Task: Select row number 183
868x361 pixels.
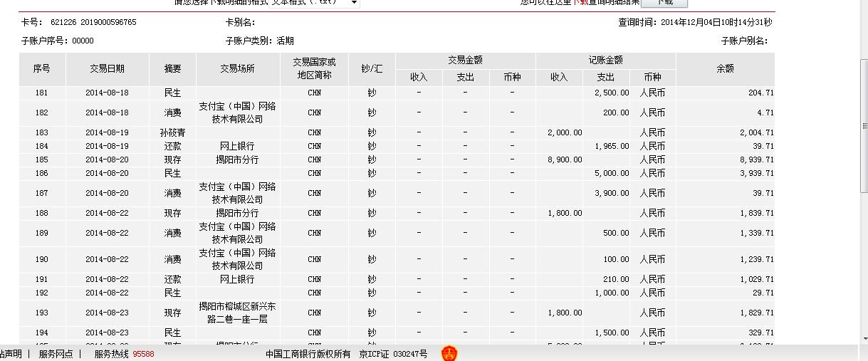Action: pyautogui.click(x=42, y=132)
